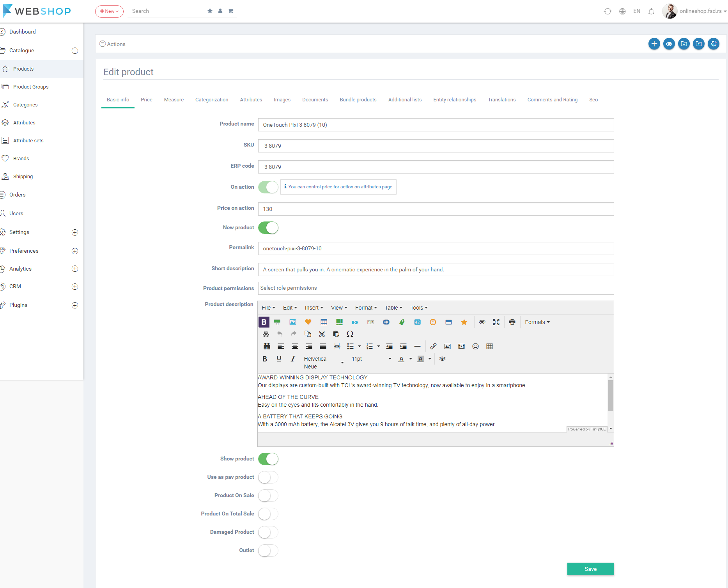
Task: Apply bold formatting
Action: point(265,359)
